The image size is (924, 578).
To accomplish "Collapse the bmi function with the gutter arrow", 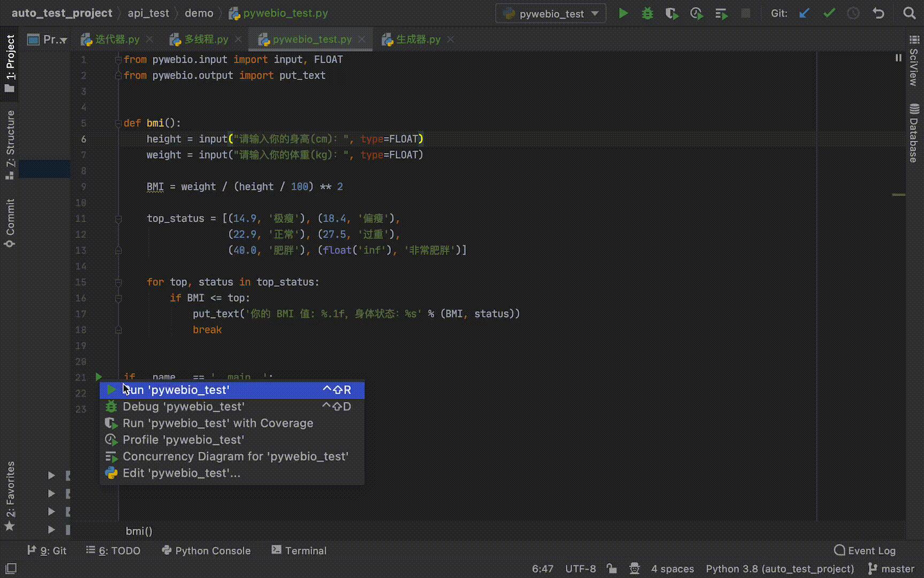I will coord(119,123).
